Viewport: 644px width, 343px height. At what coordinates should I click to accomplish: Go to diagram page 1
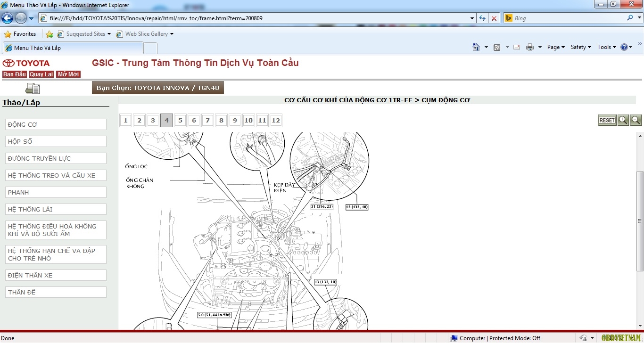[125, 121]
